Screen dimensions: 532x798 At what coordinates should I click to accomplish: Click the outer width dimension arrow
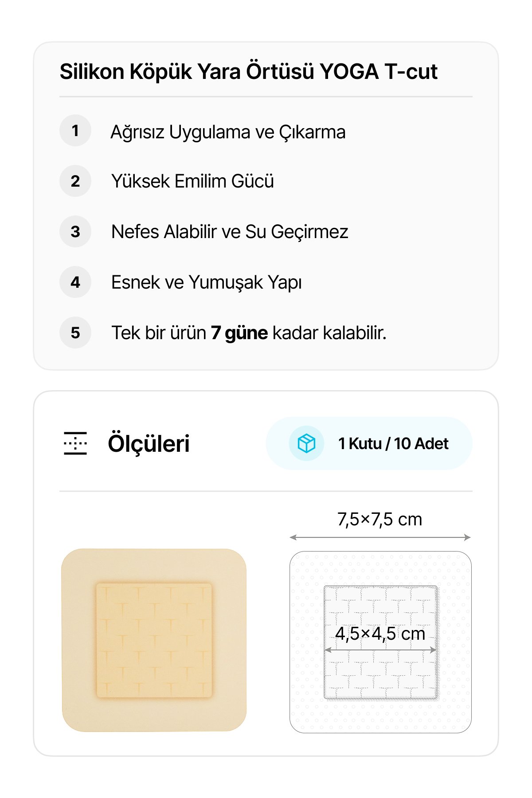pos(380,537)
